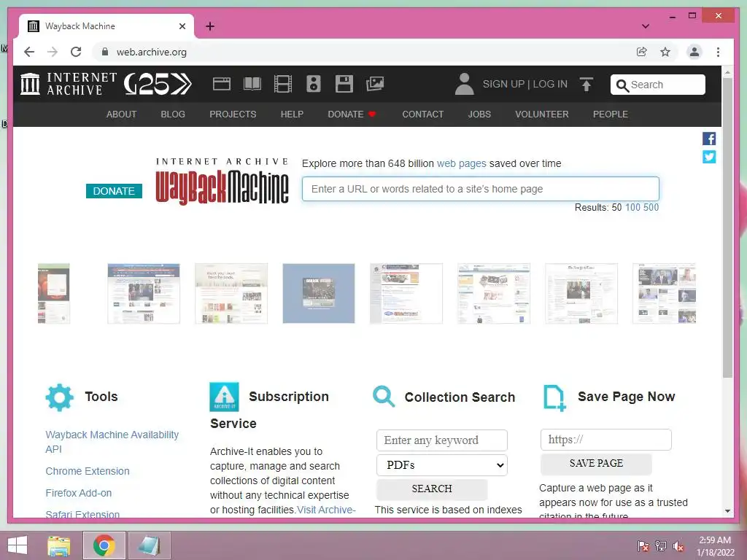Open the Audio speaker icon

click(x=313, y=84)
